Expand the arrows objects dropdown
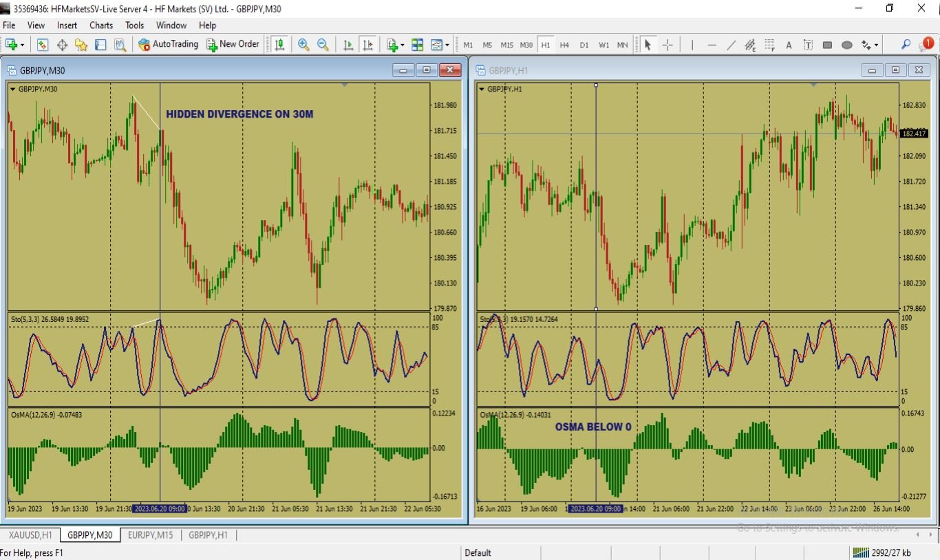Viewport: 940px width, 560px height. [876, 45]
